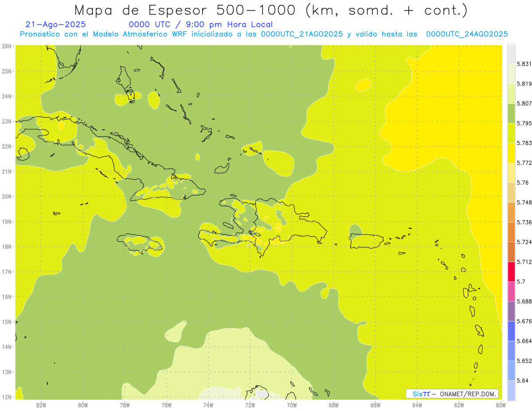Click the longitude label 72W
The height and width of the screenshot is (411, 532).
(250, 405)
